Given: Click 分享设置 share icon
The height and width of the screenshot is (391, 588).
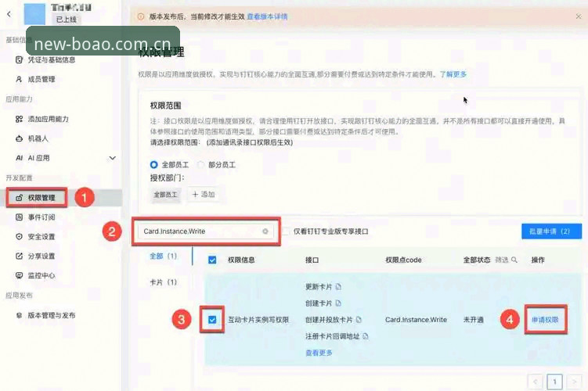Looking at the screenshot, I should [x=19, y=256].
